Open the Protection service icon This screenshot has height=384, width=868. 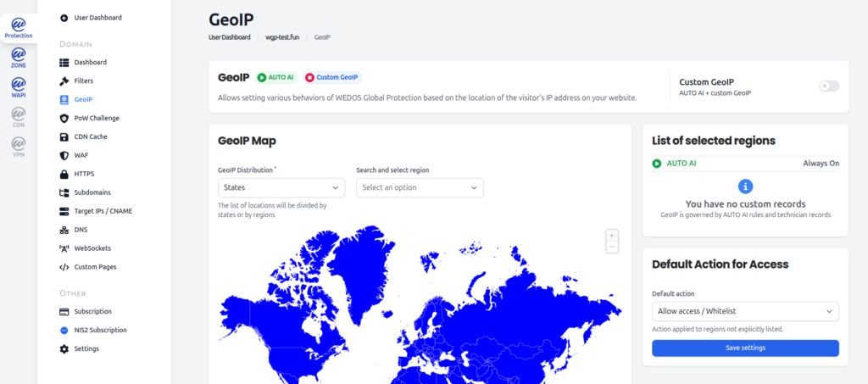[19, 28]
